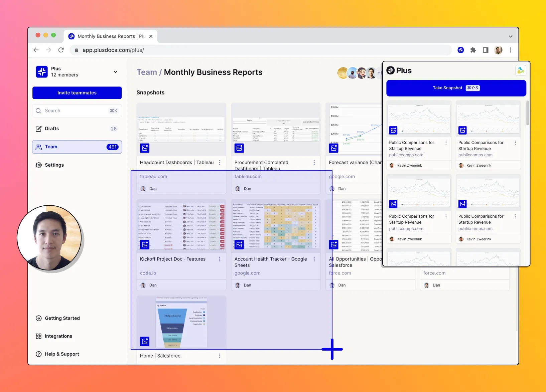Expand the browser tab search chevron

[x=511, y=36]
